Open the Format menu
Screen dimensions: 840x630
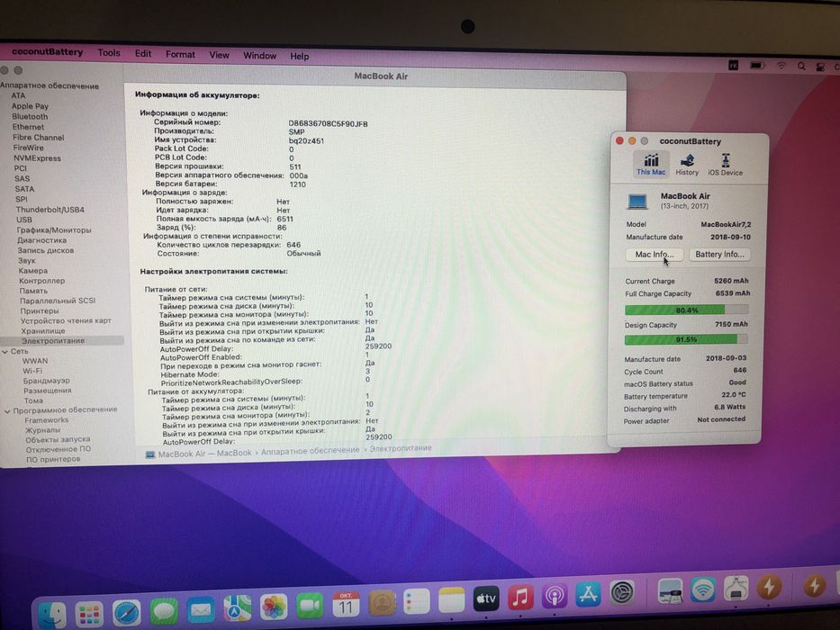click(180, 55)
